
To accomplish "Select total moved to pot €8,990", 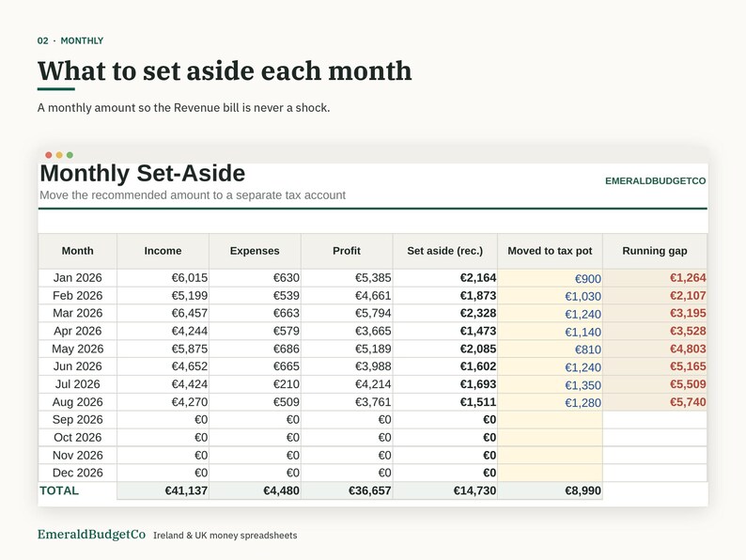I will pos(550,490).
